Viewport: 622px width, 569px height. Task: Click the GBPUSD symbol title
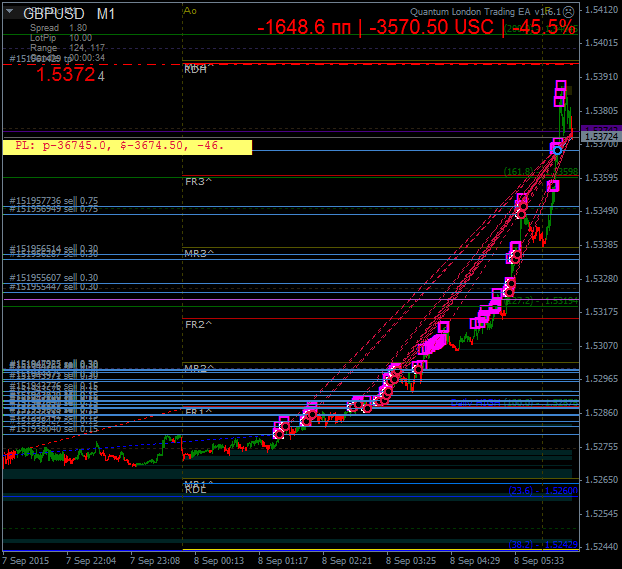54,14
